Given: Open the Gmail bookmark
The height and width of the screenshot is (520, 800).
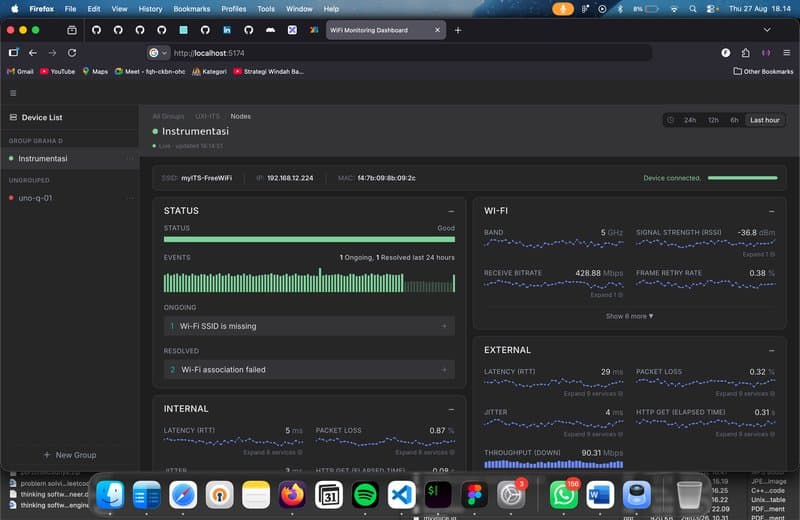Looking at the screenshot, I should pos(20,71).
